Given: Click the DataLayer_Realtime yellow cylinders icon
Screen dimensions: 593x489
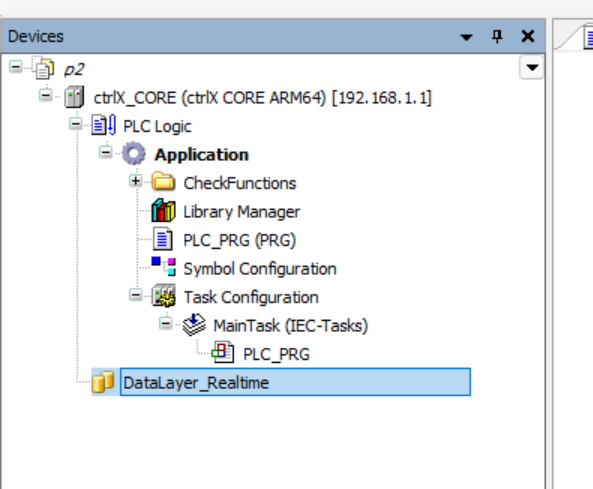Looking at the screenshot, I should (x=103, y=382).
